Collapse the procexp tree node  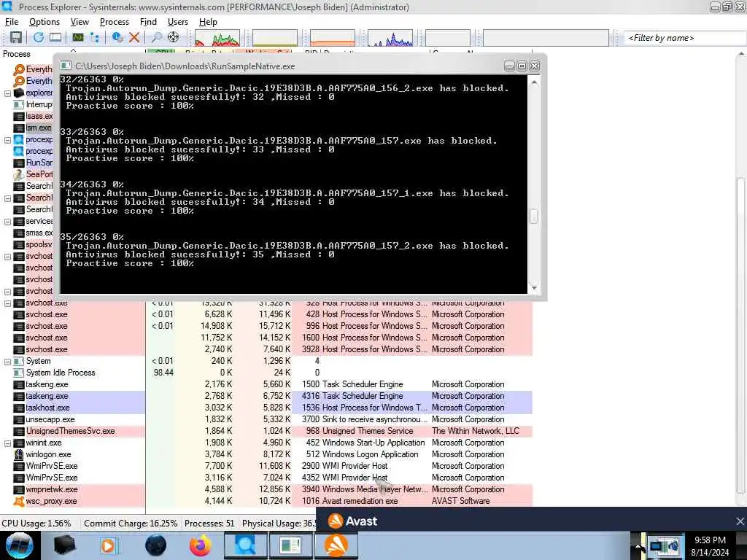point(7,139)
